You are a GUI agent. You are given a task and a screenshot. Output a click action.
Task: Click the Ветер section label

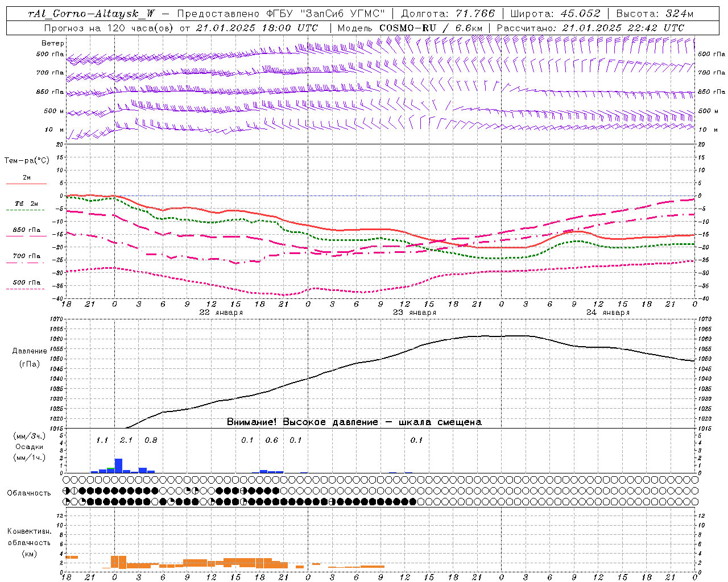click(x=53, y=43)
